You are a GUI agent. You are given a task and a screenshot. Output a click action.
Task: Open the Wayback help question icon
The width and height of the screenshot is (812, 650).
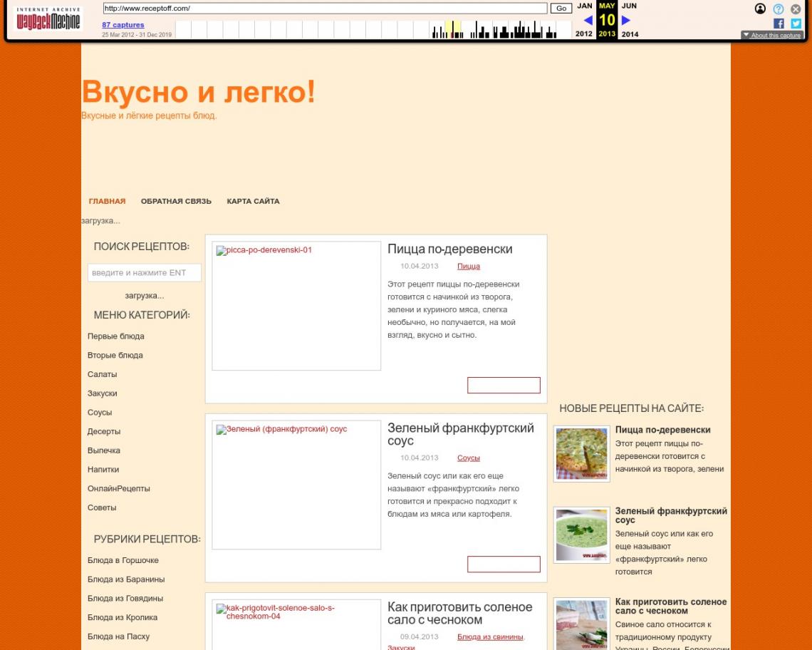point(778,9)
